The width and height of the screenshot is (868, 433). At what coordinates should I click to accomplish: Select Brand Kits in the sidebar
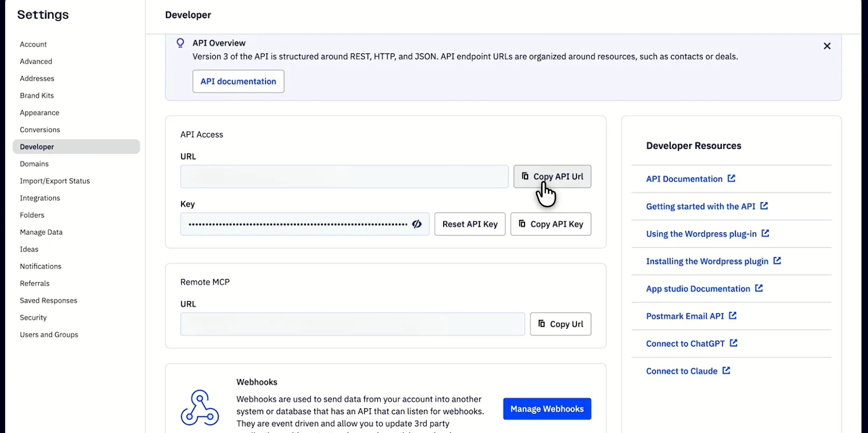[37, 96]
